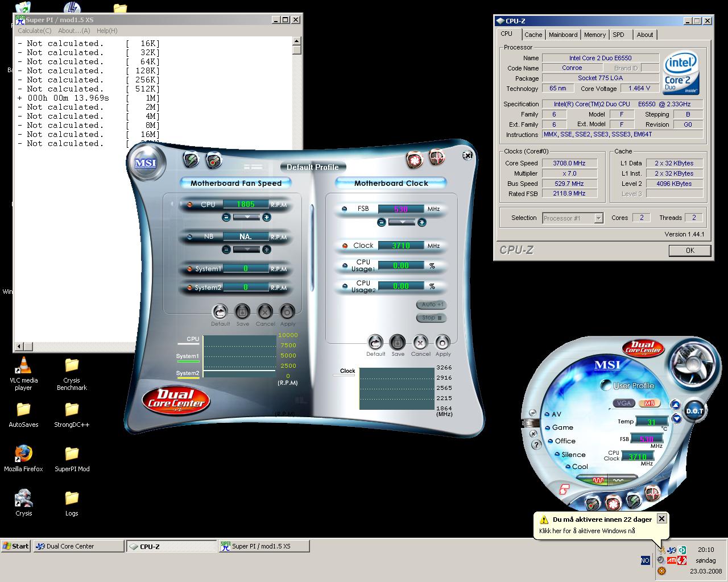Open the Mozilla Firefox desktop shortcut
This screenshot has height=582, width=728.
point(23,458)
